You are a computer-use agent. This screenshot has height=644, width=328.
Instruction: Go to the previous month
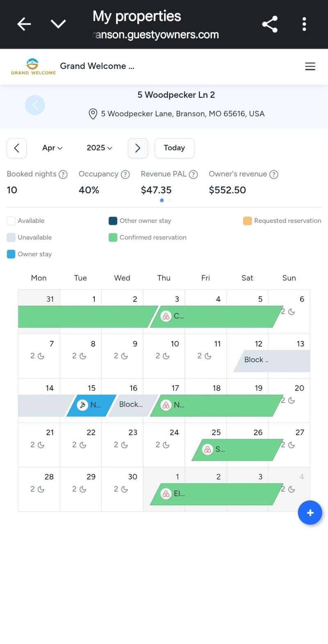click(17, 148)
